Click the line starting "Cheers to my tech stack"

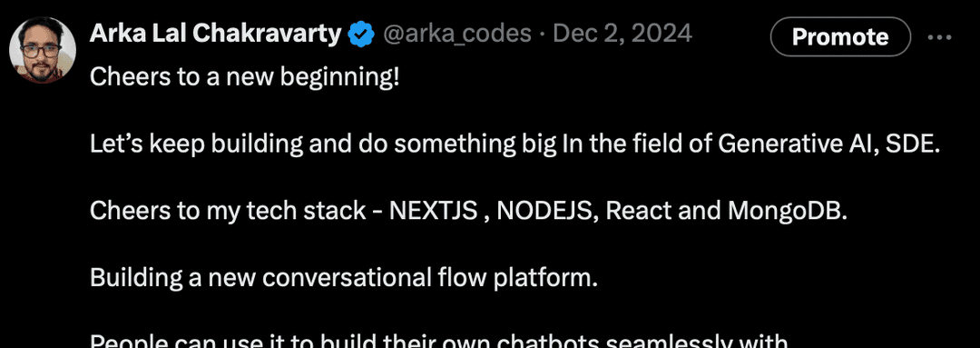(469, 212)
